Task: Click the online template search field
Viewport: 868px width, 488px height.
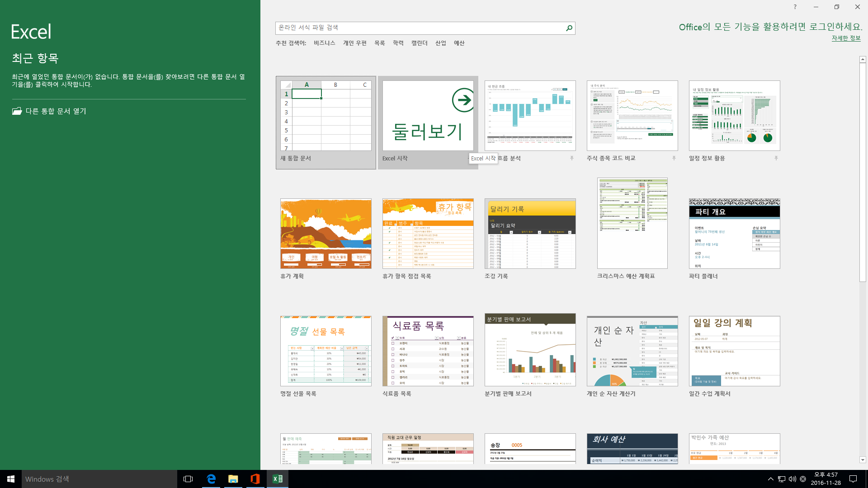Action: (420, 28)
